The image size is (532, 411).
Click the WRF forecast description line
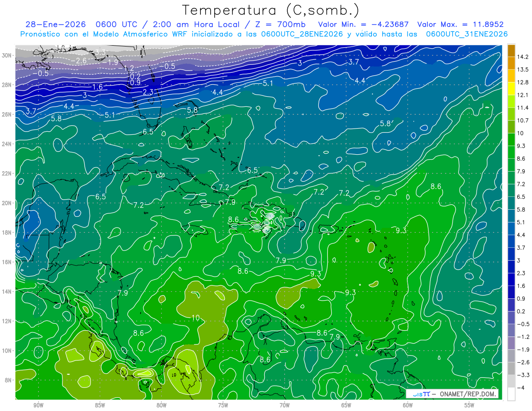pyautogui.click(x=264, y=34)
